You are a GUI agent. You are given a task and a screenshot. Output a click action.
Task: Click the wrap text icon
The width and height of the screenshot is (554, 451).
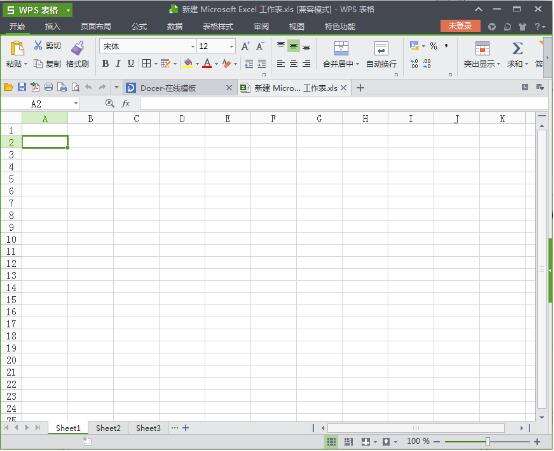click(381, 48)
